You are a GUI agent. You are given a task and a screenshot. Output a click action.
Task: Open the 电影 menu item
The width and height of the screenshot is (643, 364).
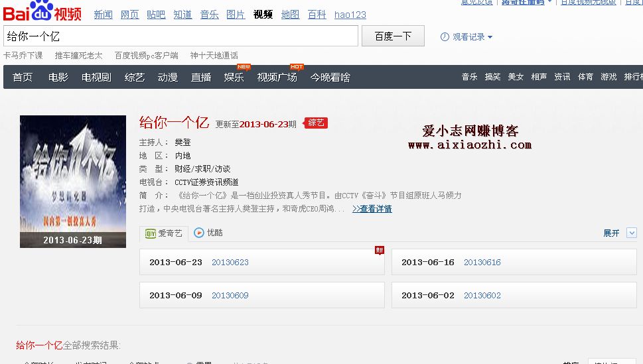(58, 77)
